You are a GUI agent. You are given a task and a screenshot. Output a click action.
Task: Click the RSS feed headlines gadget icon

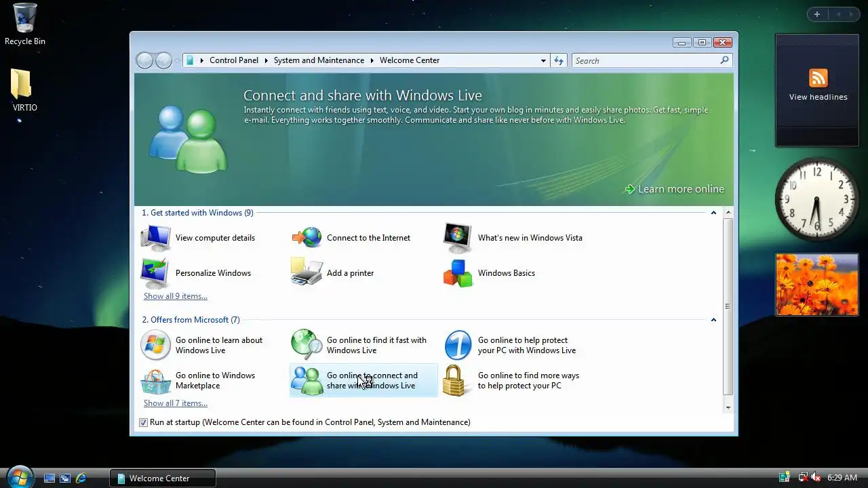818,77
